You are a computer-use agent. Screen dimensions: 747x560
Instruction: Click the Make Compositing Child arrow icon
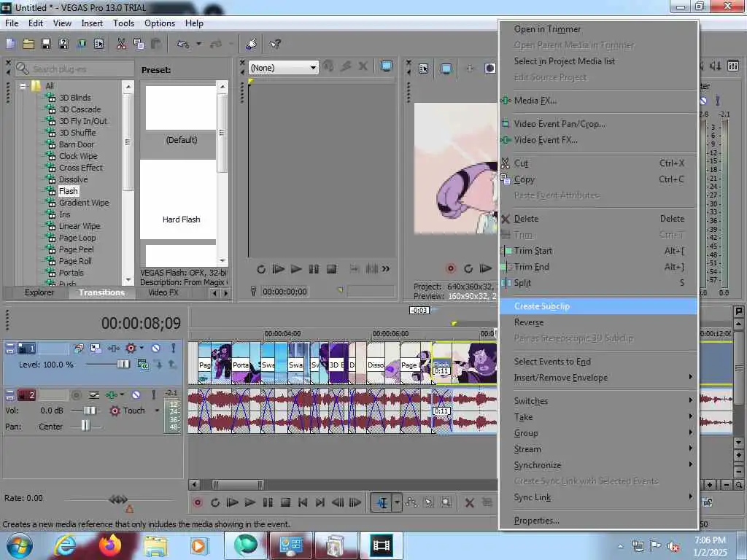(158, 365)
